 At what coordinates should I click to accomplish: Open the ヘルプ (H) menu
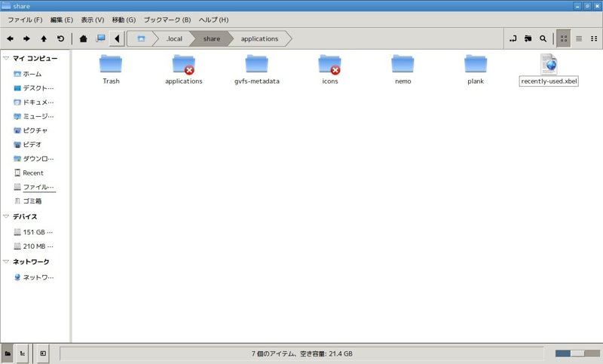pyautogui.click(x=213, y=20)
